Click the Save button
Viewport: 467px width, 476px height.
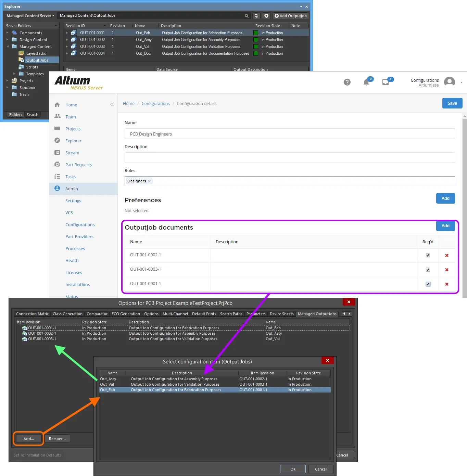(x=452, y=103)
